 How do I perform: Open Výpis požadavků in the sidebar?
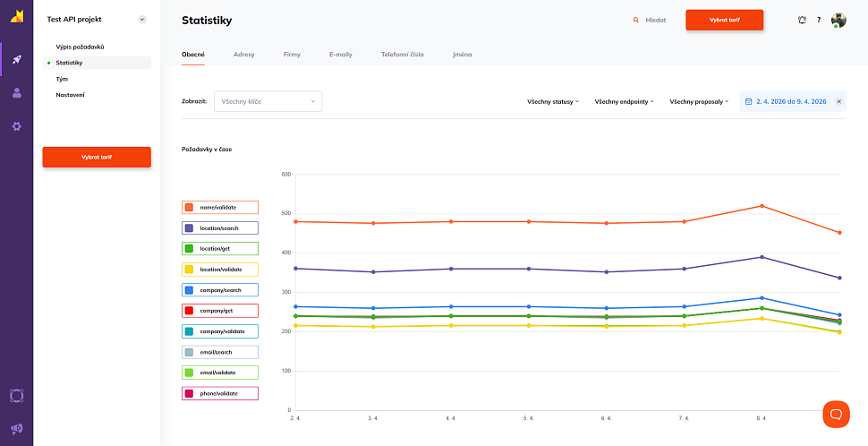pyautogui.click(x=81, y=47)
